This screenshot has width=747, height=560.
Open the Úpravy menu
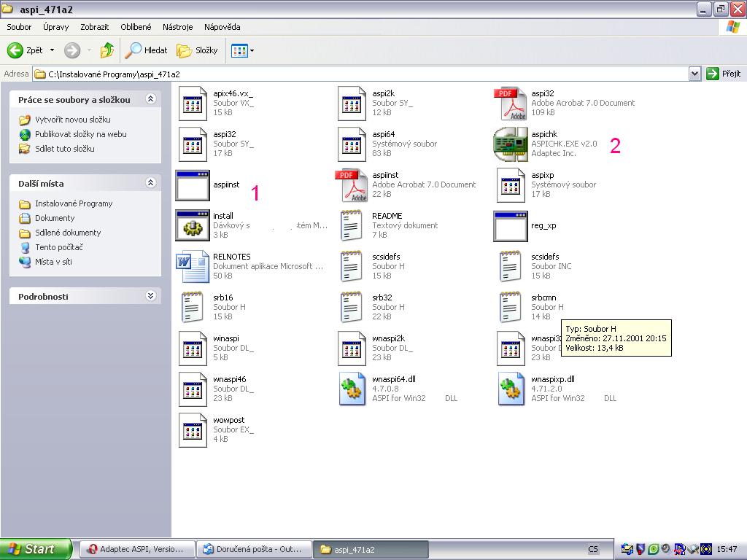click(x=55, y=27)
